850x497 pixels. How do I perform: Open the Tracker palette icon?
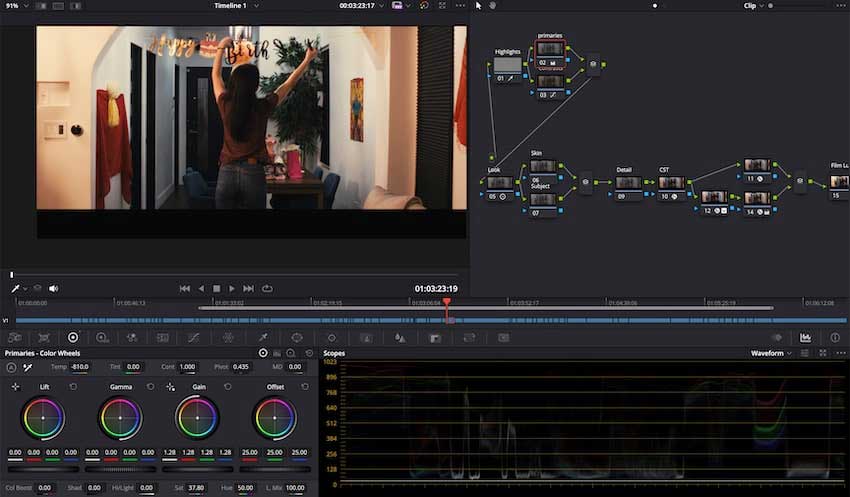tap(332, 338)
